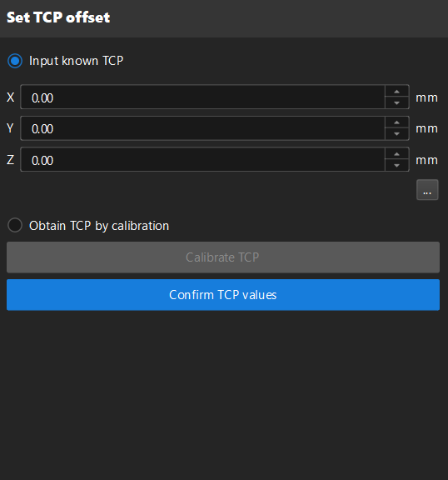Confirm TCP values with the blue button

click(x=223, y=295)
